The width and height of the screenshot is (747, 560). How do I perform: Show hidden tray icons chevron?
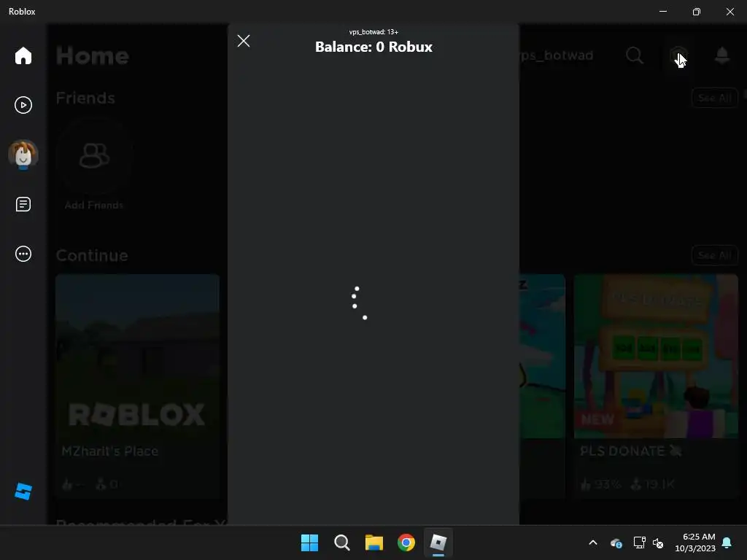593,542
